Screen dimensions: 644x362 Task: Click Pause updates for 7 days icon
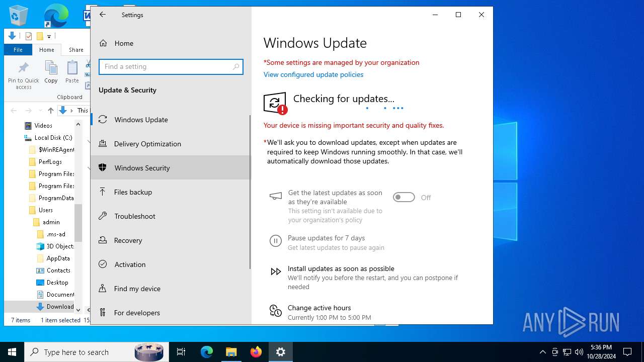pyautogui.click(x=276, y=241)
